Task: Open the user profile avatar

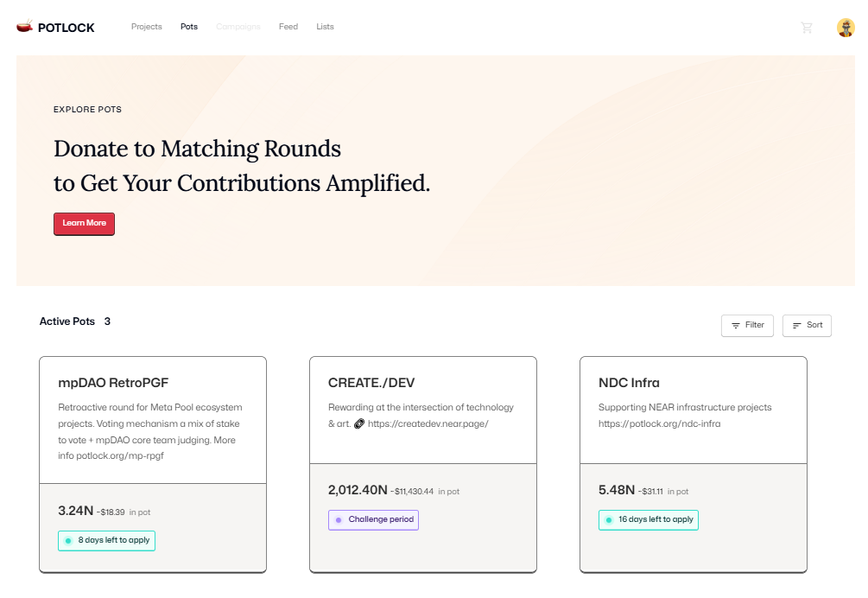Action: 846,28
